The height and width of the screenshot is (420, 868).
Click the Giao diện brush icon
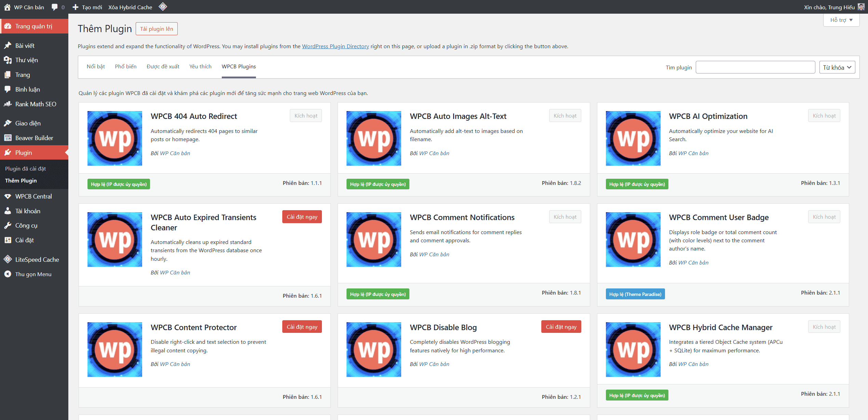(8, 123)
